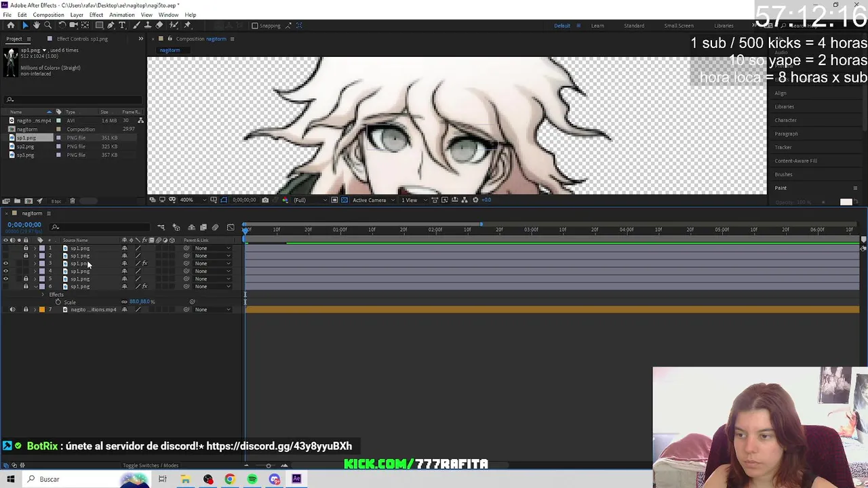
Task: Select the Horizontal Type tool
Action: (122, 25)
